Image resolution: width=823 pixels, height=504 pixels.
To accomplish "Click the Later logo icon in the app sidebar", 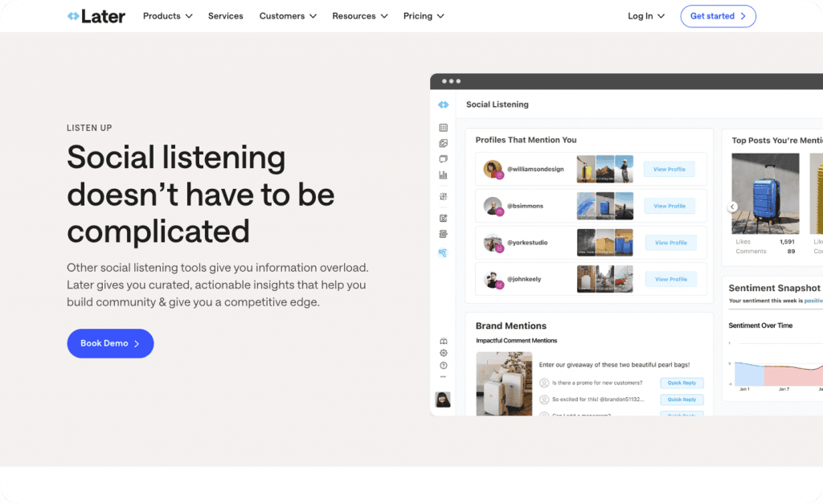I will point(444,104).
